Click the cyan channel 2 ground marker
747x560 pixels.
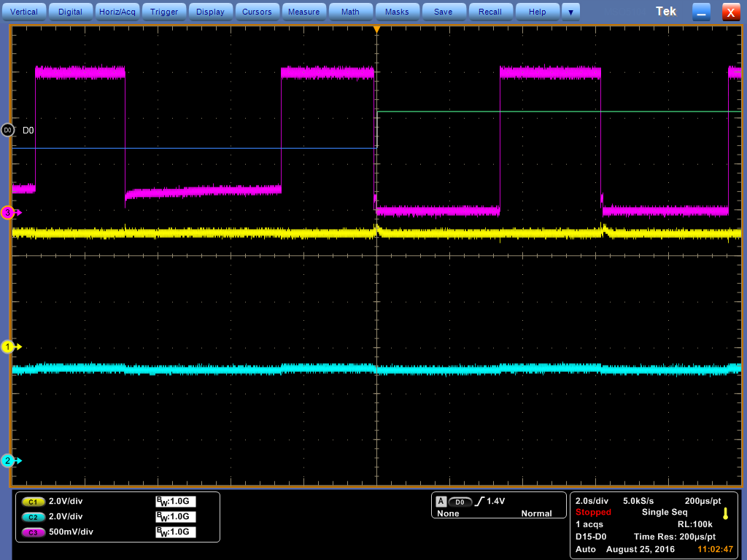click(9, 461)
